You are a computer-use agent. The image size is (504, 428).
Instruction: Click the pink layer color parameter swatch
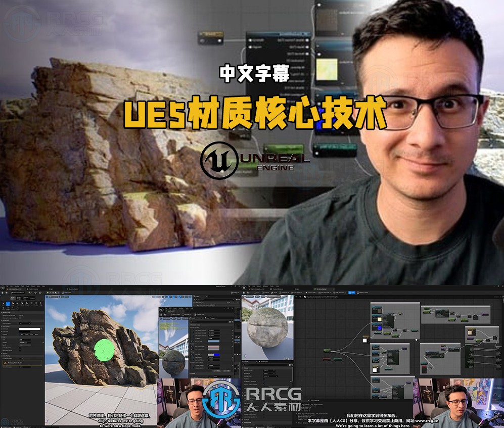[x=214, y=346]
